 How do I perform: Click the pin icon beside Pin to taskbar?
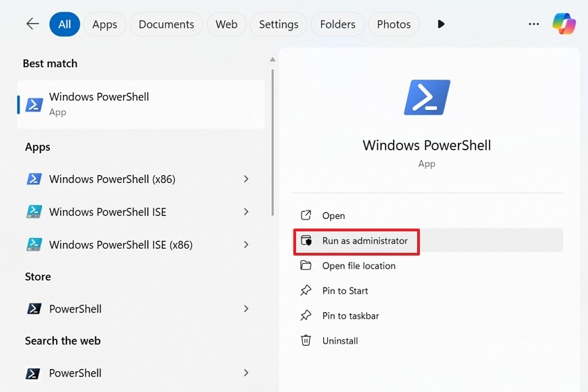(x=306, y=315)
